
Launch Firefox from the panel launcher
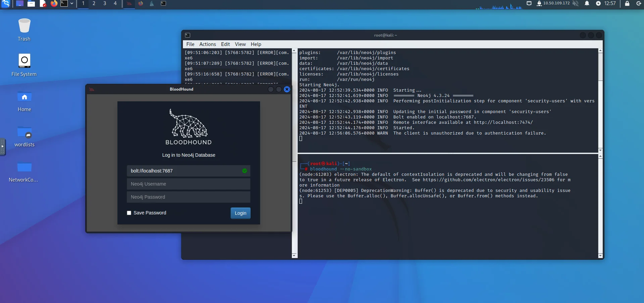pos(54,4)
